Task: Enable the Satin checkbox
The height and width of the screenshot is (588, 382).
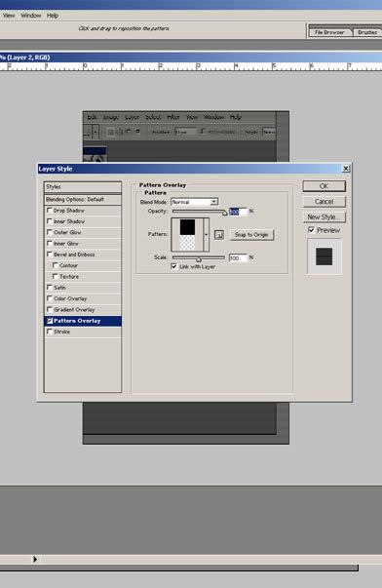Action: pyautogui.click(x=49, y=288)
